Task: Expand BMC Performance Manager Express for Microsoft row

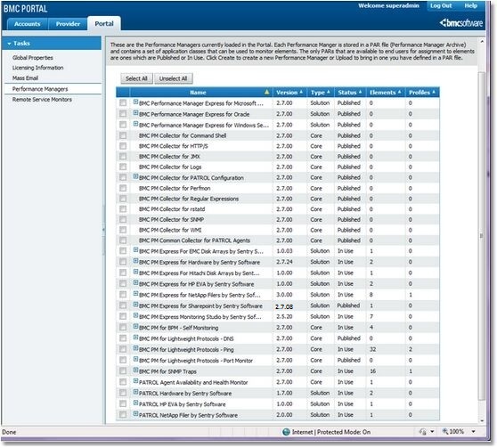Action: point(135,102)
